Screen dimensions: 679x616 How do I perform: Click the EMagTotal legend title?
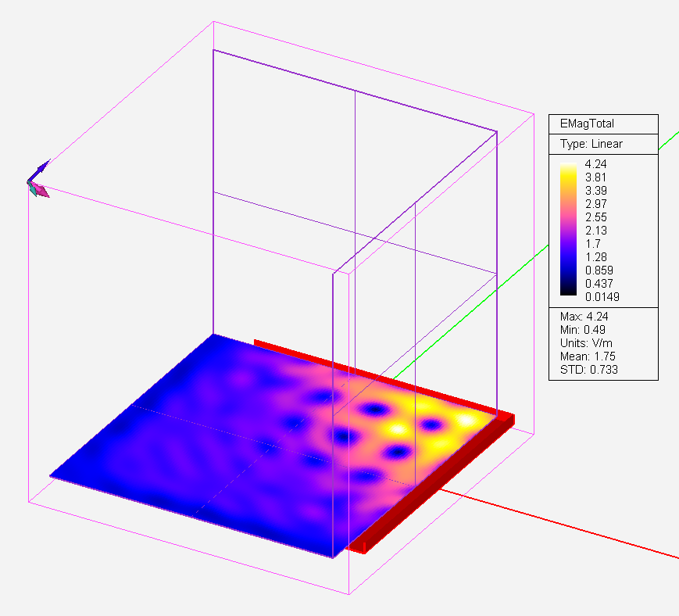click(587, 124)
